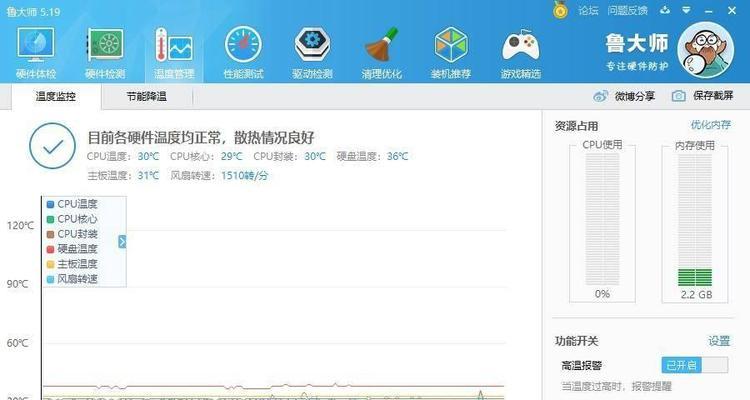Click the gold medal icon in title bar

(x=560, y=10)
